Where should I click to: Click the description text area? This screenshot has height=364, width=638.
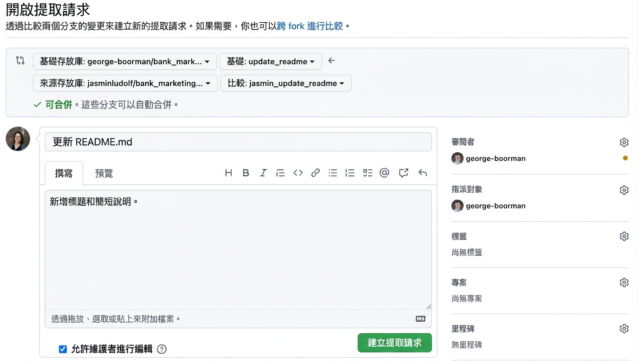tap(238, 250)
